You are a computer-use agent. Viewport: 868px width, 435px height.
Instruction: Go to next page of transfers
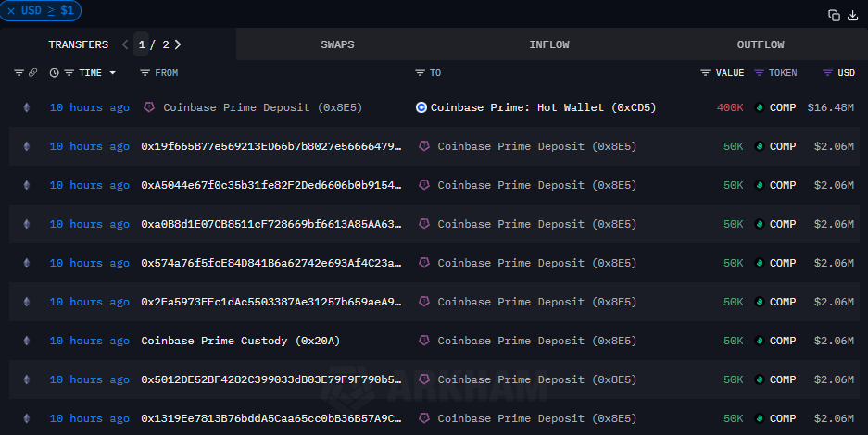click(x=178, y=44)
